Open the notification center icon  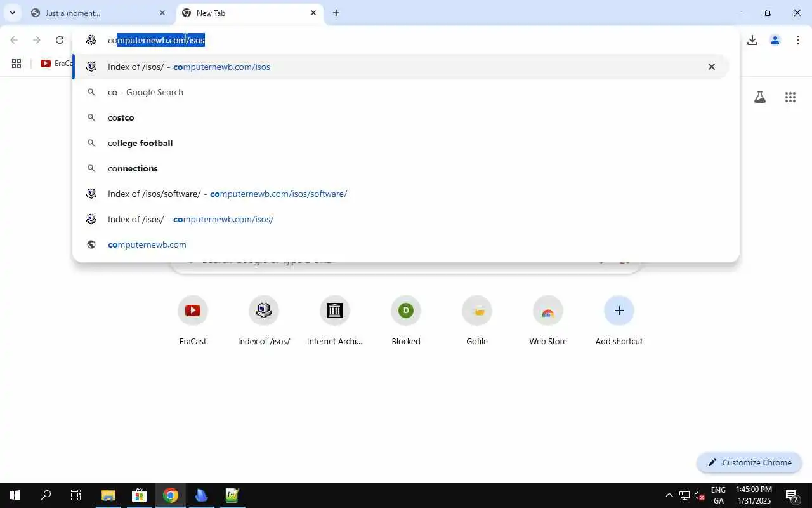[792, 495]
